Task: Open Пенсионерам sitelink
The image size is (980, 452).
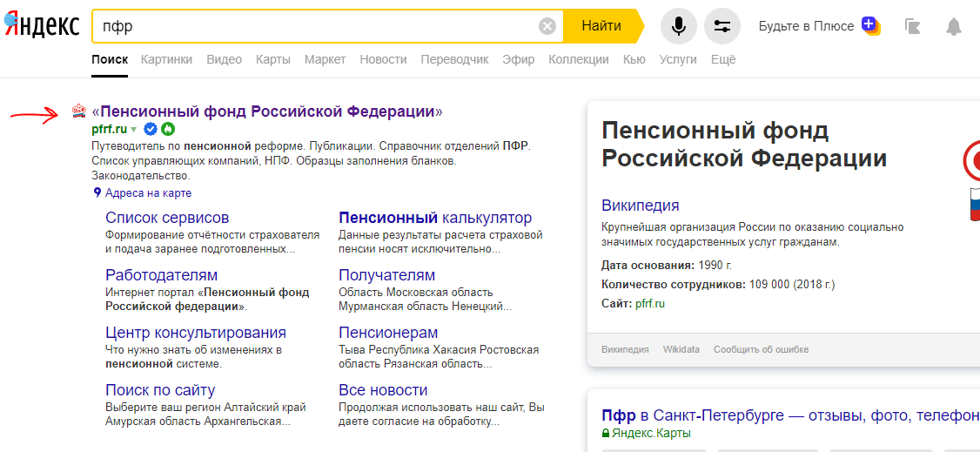Action: click(388, 332)
